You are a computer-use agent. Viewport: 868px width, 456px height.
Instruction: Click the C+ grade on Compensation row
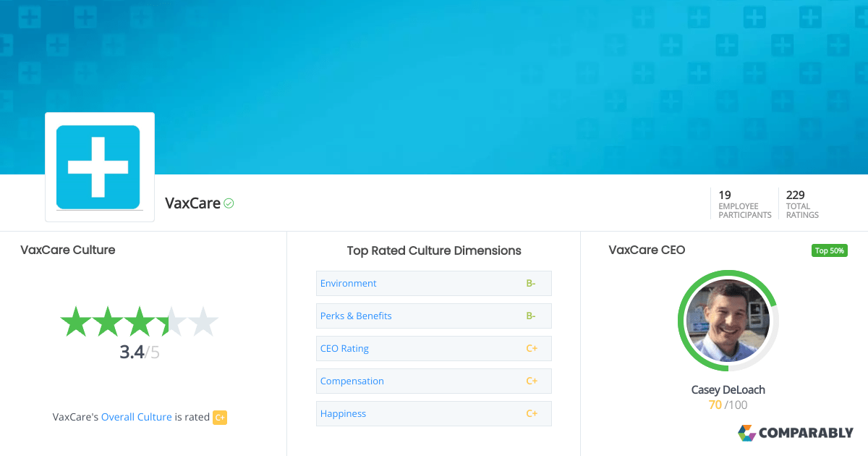(532, 381)
